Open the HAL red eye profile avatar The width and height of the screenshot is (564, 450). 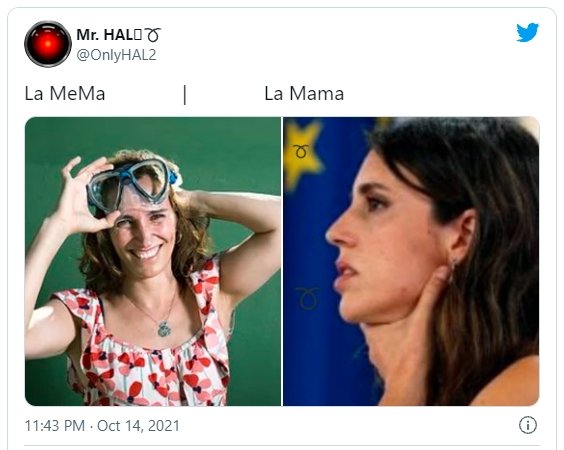pos(48,44)
